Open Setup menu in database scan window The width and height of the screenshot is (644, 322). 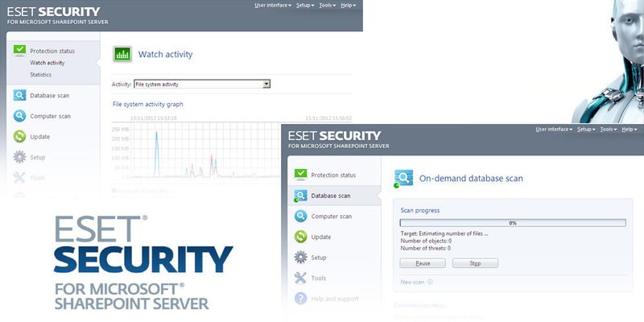587,130
